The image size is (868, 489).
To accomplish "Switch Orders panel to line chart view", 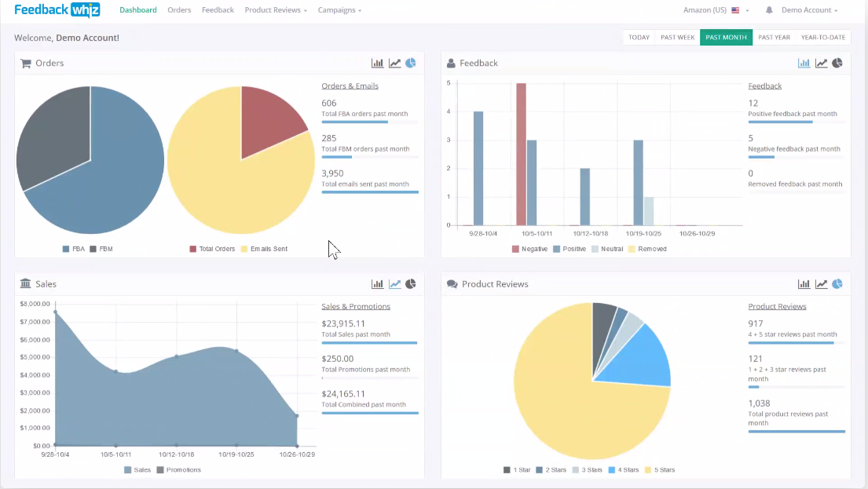I will click(x=394, y=63).
